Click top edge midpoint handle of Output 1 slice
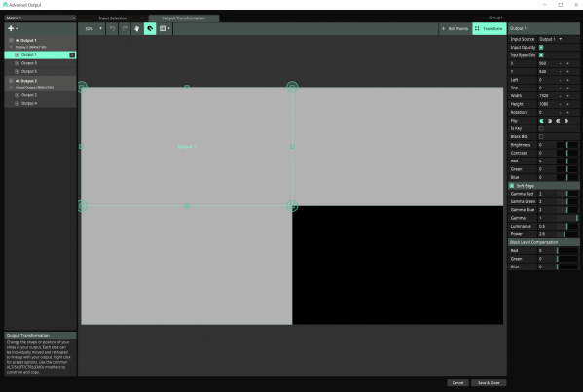Image resolution: width=583 pixels, height=392 pixels. point(187,87)
